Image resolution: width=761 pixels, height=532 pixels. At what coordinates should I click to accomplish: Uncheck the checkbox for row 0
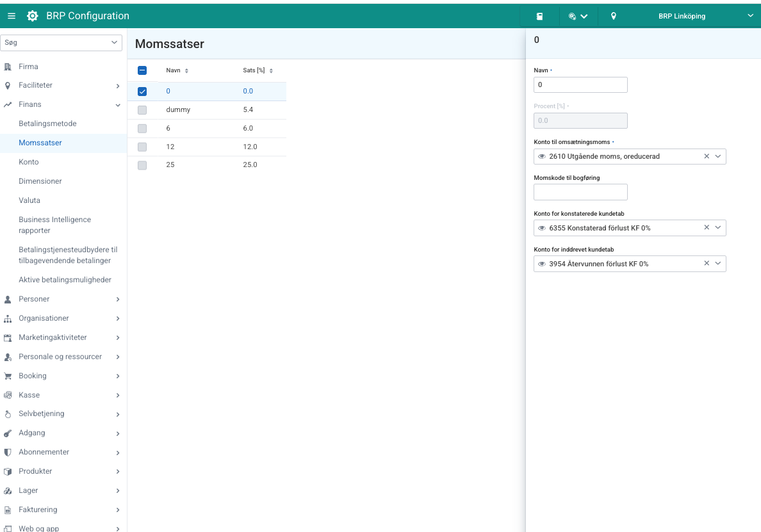click(142, 91)
